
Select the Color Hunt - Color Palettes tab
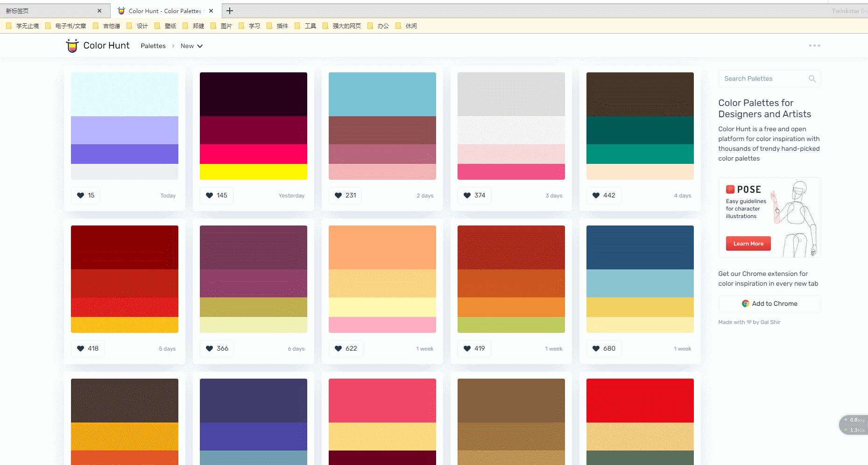tap(165, 11)
